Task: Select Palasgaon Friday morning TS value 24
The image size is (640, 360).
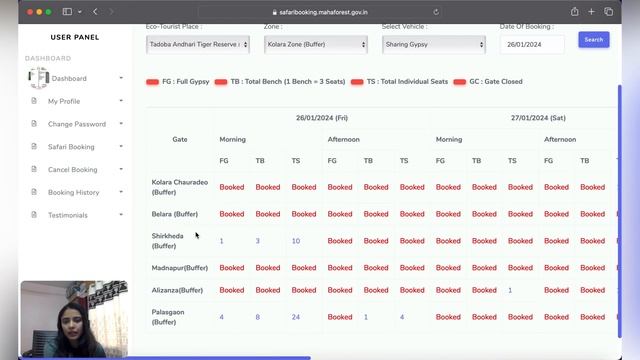Action: point(296,317)
